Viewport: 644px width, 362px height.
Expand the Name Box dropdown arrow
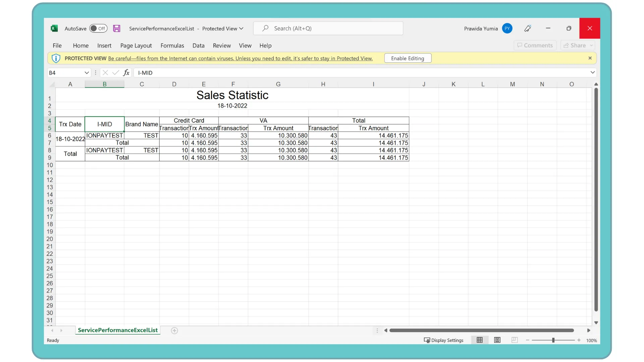coord(87,73)
